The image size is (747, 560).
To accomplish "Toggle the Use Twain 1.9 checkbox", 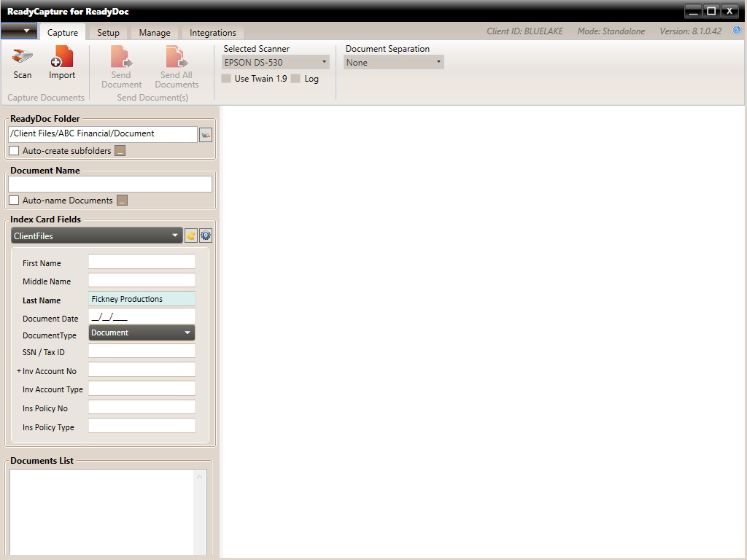I will pos(226,79).
